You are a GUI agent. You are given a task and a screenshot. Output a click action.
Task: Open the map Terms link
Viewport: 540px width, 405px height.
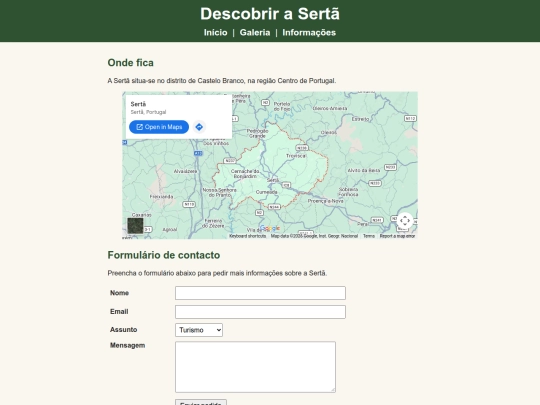(369, 236)
